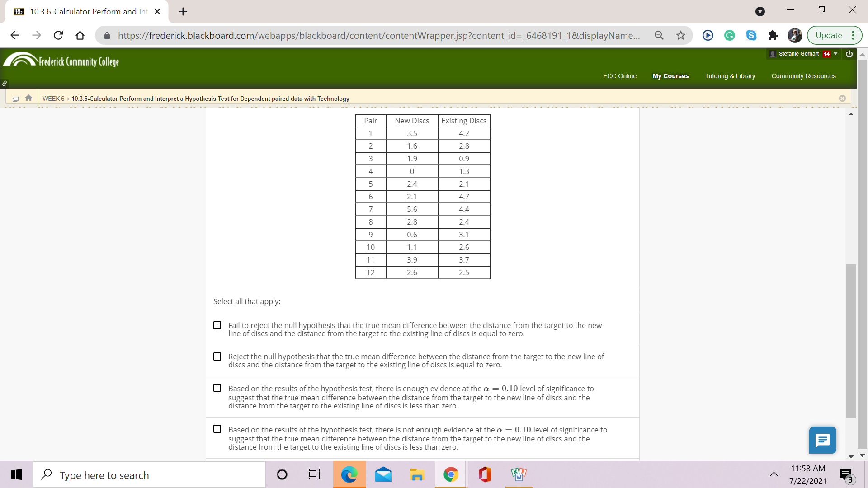Click the breadcrumb home icon

click(x=28, y=98)
